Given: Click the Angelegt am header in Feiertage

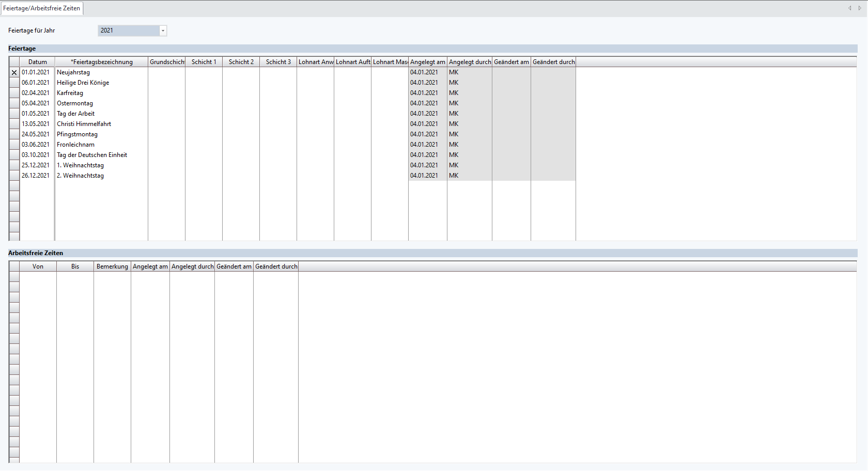Looking at the screenshot, I should 427,62.
